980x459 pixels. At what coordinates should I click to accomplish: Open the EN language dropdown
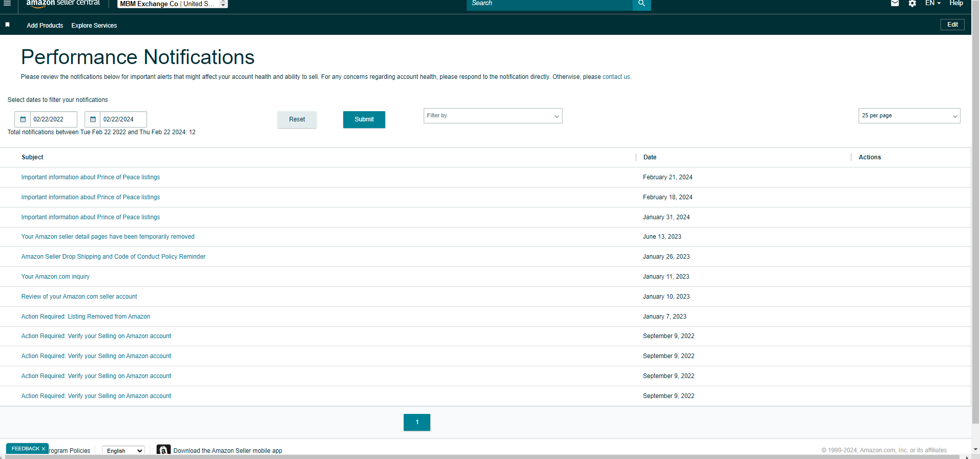click(x=933, y=3)
